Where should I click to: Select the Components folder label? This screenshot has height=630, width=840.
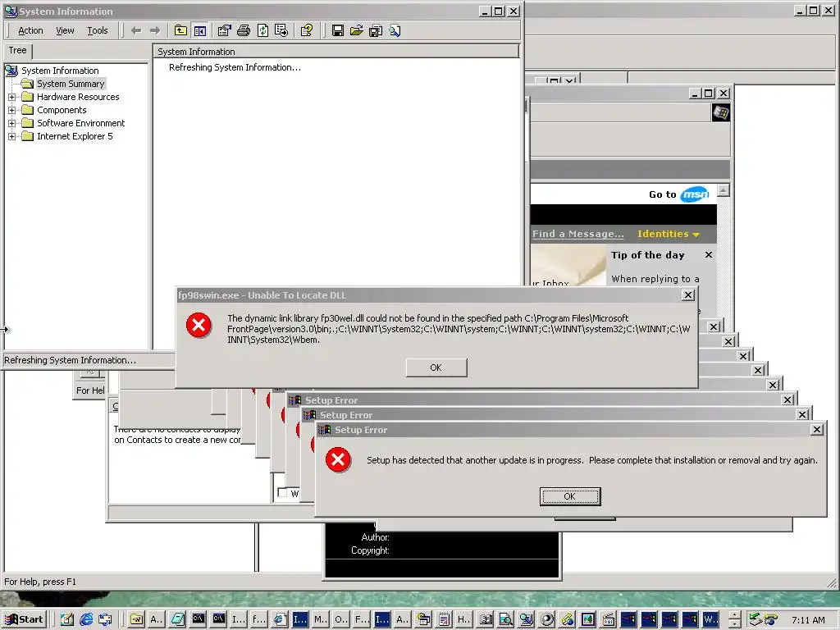tap(62, 110)
